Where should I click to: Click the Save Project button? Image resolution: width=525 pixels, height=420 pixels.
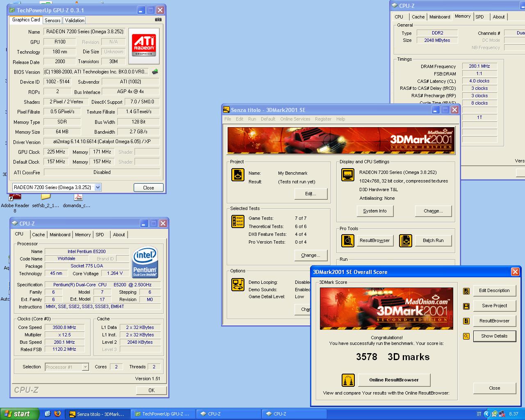coord(494,306)
